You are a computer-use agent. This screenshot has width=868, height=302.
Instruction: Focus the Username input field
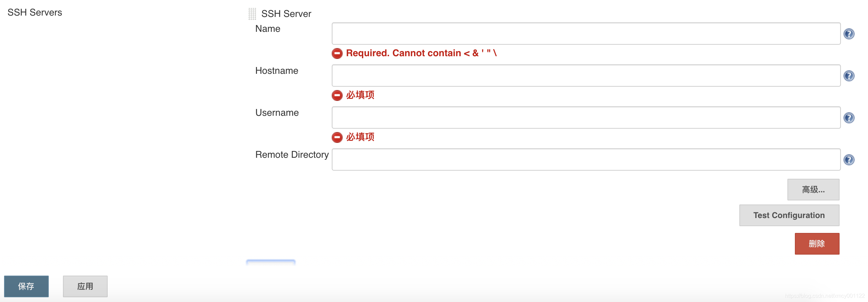586,117
